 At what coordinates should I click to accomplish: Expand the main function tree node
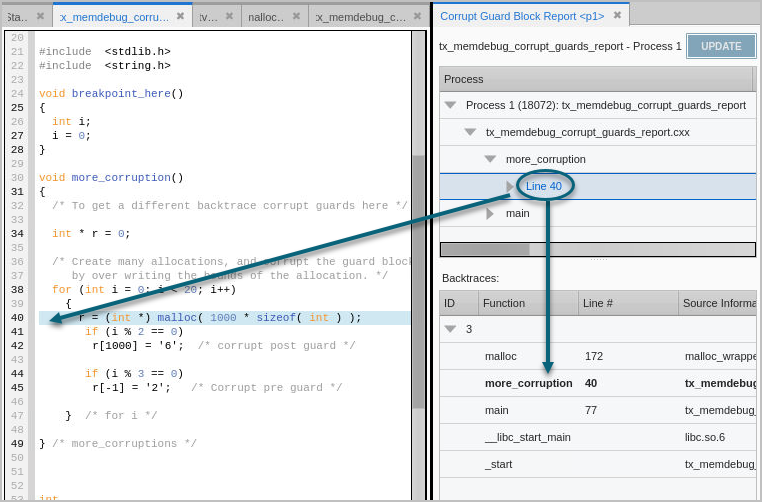click(x=490, y=213)
